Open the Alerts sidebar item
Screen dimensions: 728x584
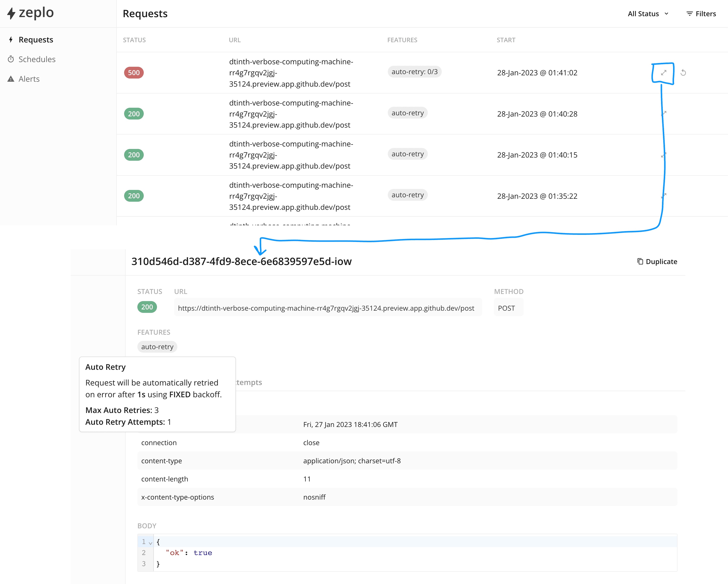pos(29,79)
